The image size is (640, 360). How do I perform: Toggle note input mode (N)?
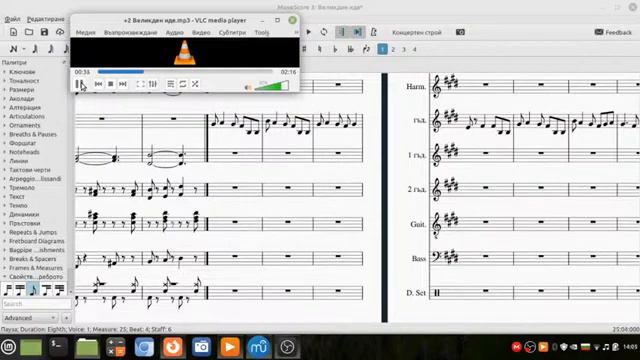click(x=13, y=49)
